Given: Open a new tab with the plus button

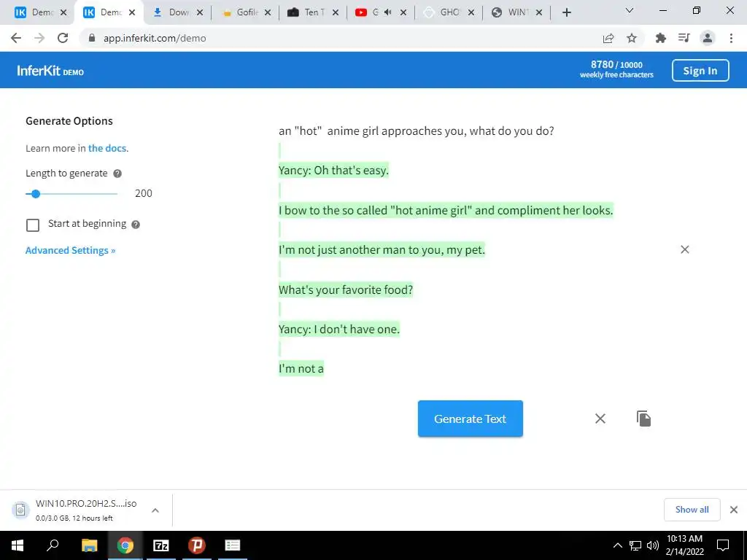Looking at the screenshot, I should click(566, 12).
